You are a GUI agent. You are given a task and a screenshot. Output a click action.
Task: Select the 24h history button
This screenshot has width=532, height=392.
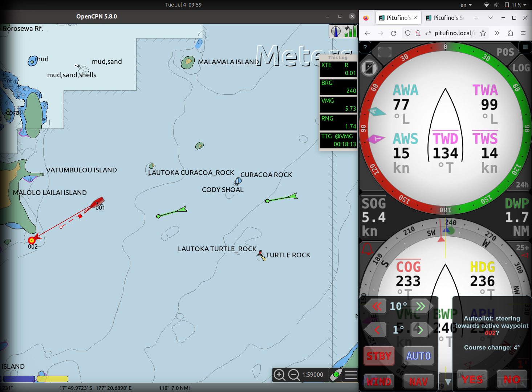tap(522, 185)
